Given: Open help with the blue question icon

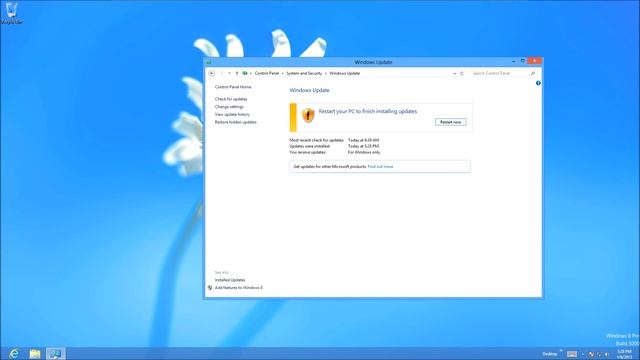Looking at the screenshot, I should click(x=538, y=83).
